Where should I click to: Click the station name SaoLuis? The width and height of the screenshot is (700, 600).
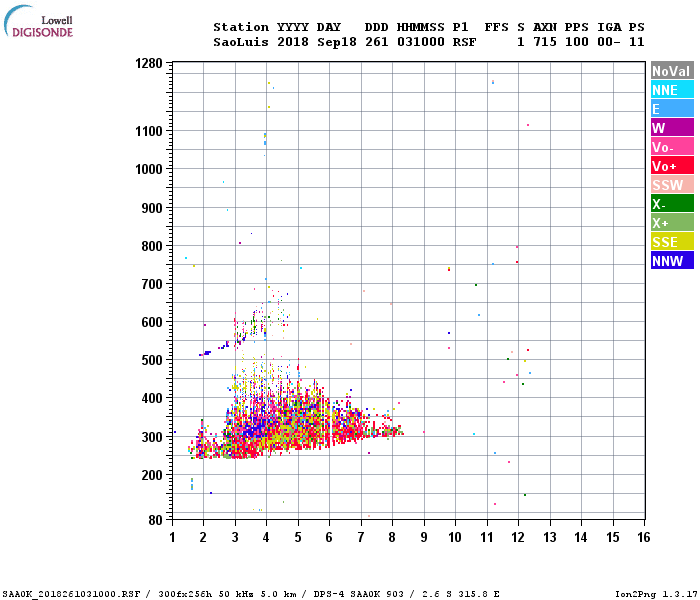(x=241, y=42)
